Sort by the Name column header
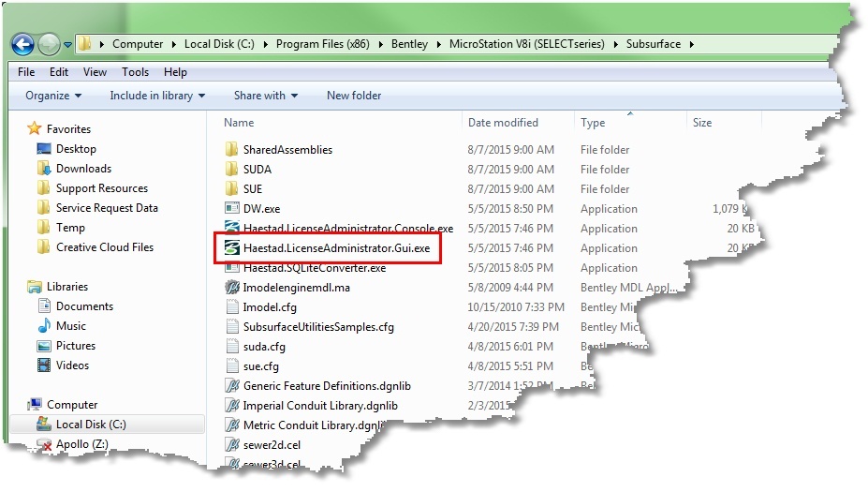Viewport: 868px width, 492px height. 239,123
